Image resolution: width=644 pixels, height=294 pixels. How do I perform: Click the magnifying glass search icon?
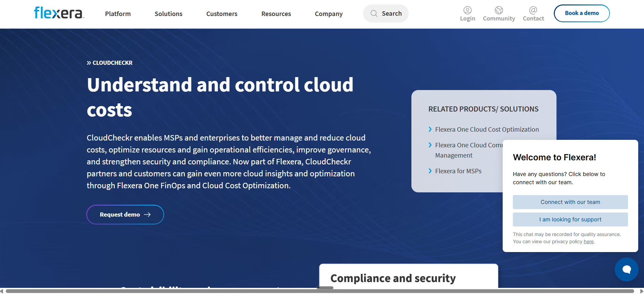(374, 13)
